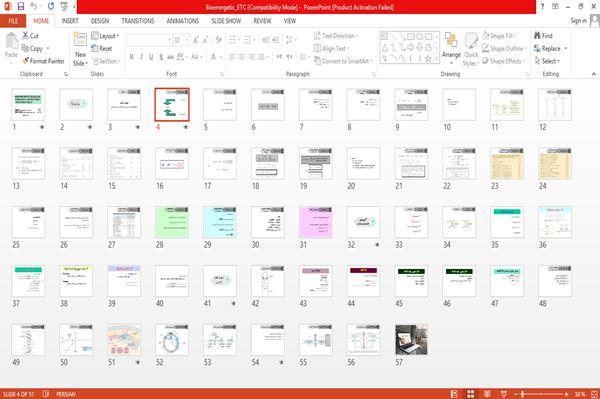Start Slide Show from status bar icon
The image size is (600, 399).
click(x=504, y=394)
